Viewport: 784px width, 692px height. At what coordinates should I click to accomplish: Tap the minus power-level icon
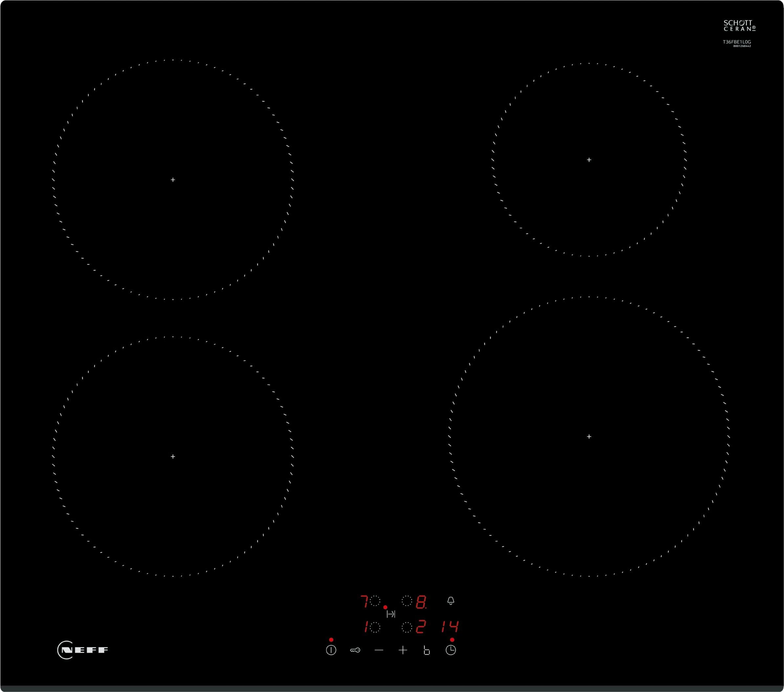(x=379, y=651)
